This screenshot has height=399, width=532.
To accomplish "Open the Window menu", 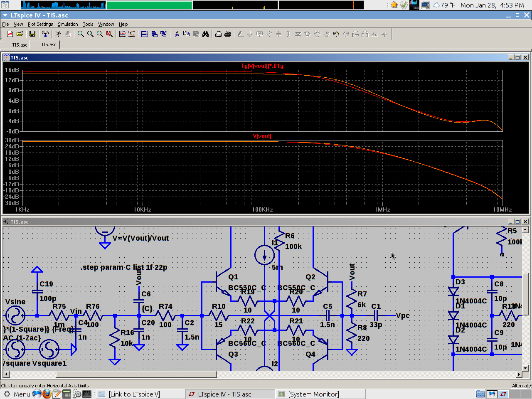I will 106,24.
